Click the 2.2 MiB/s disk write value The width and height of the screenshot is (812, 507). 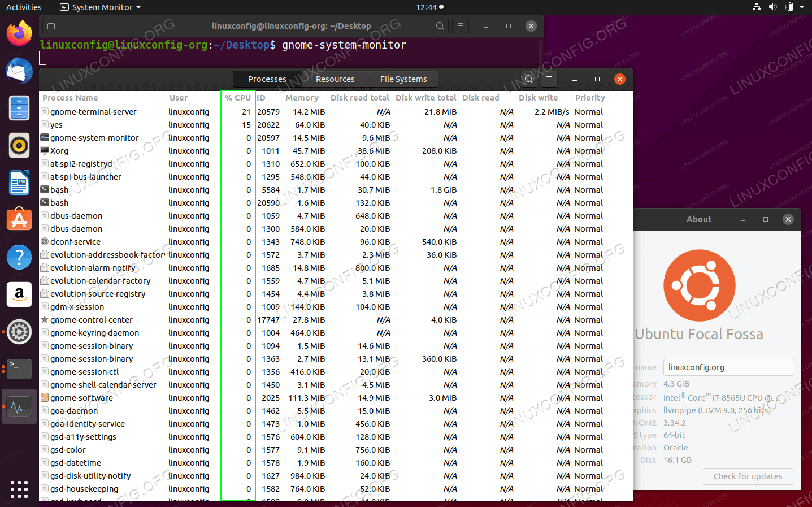[552, 112]
